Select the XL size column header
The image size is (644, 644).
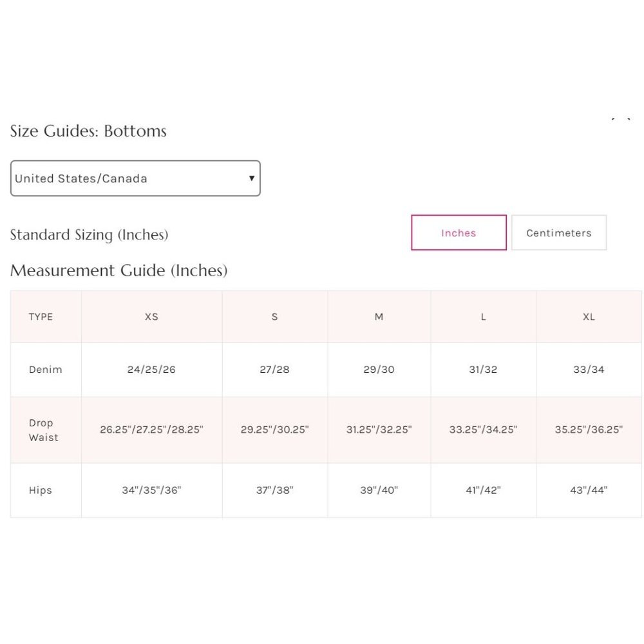(x=589, y=317)
